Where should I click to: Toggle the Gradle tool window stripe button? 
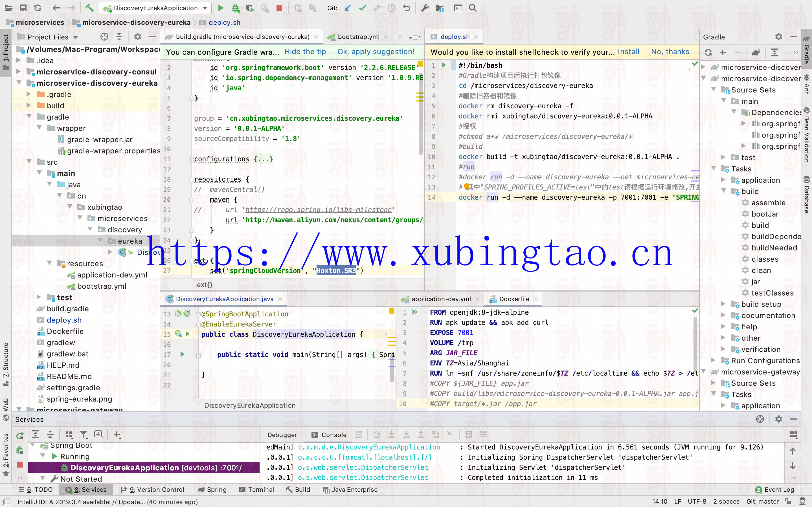[x=806, y=49]
